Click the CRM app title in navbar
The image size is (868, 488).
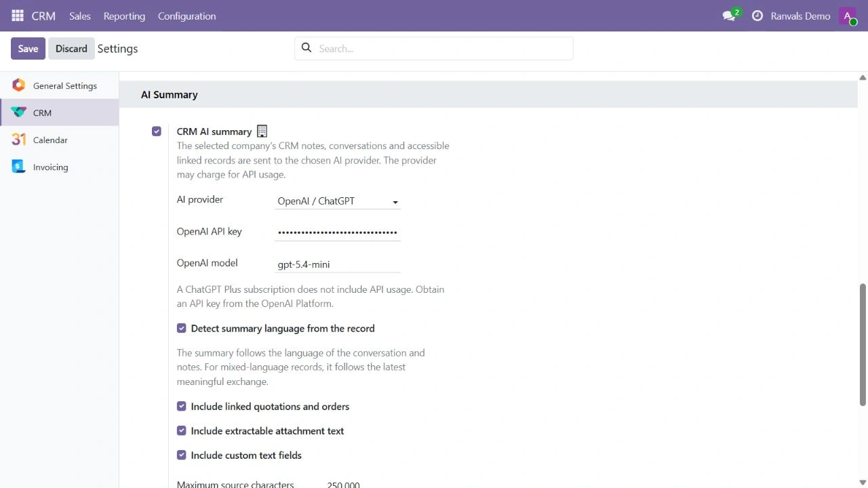pos(43,16)
